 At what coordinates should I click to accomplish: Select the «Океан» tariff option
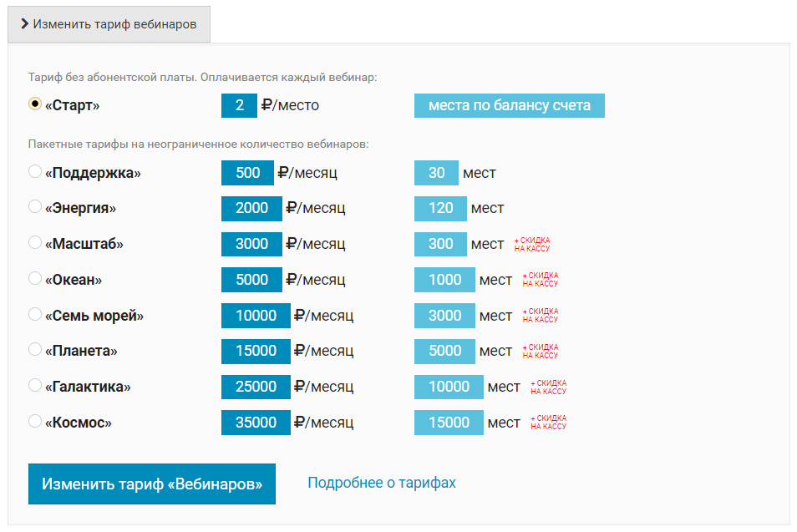point(35,278)
